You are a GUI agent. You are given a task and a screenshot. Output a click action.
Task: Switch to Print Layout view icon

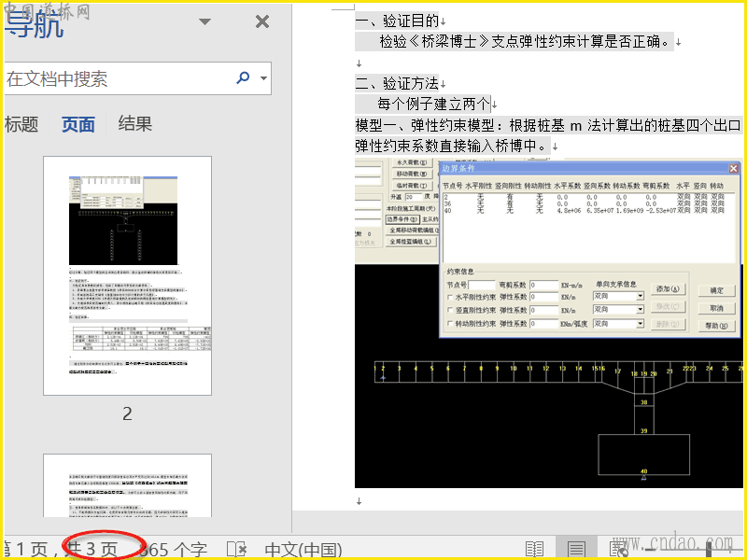tap(576, 549)
